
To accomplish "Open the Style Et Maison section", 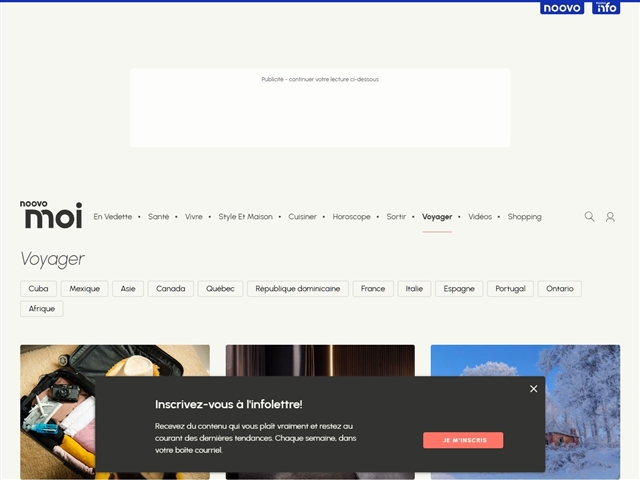I will (245, 217).
